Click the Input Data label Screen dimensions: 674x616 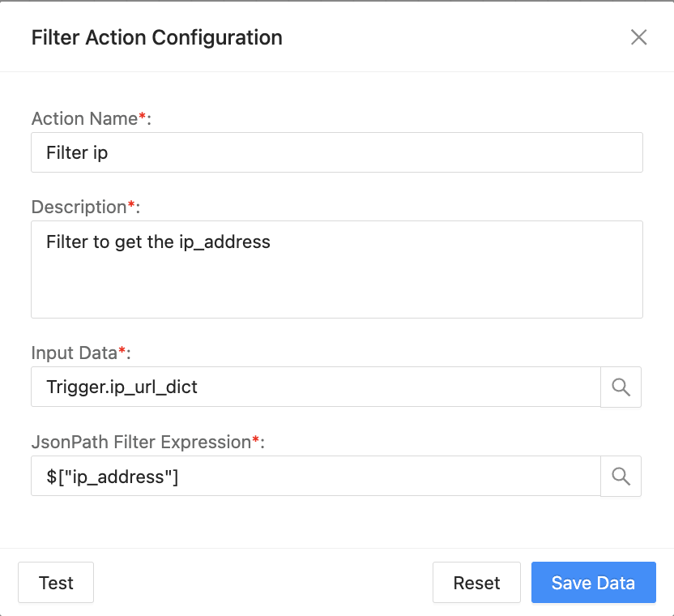[74, 353]
